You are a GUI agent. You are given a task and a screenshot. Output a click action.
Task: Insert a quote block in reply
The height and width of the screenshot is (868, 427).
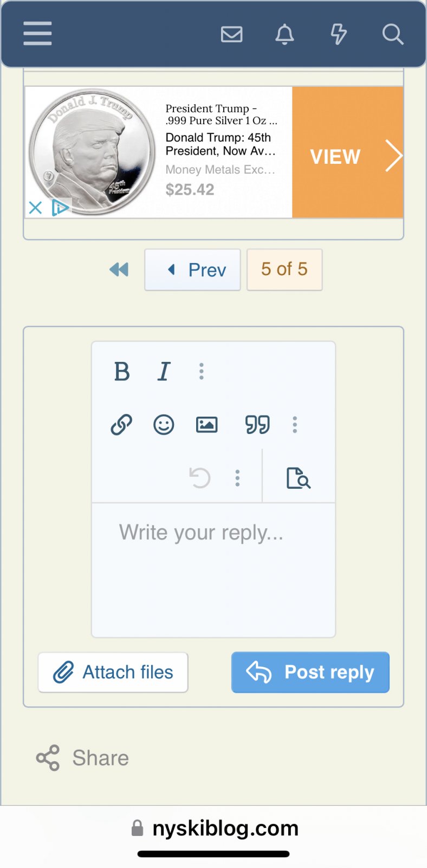(257, 425)
